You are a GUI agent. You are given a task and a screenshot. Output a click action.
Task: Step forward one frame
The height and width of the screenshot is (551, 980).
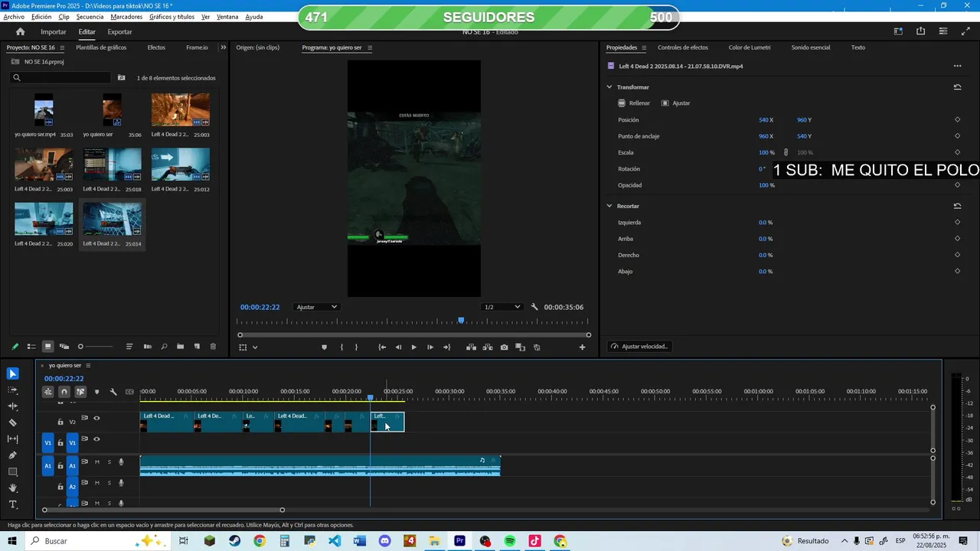(x=430, y=347)
